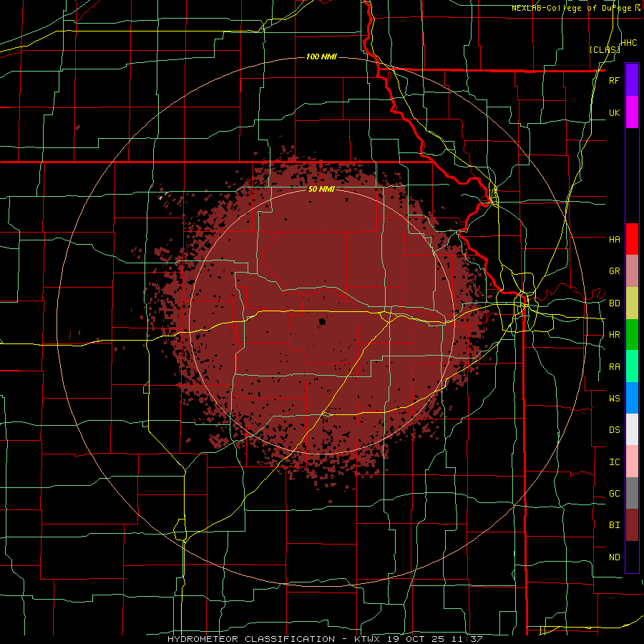Click the IC legend label
Viewport: 644px width, 644px height.
[x=614, y=462]
